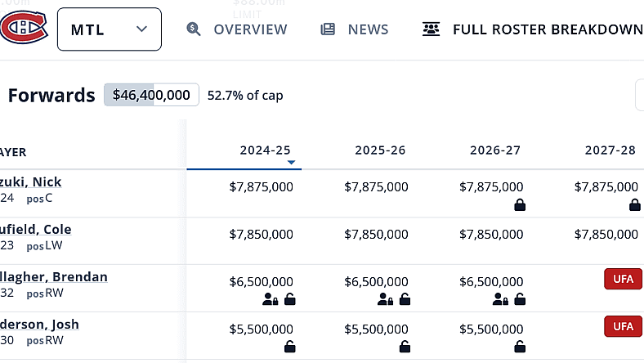The height and width of the screenshot is (363, 644).
Task: Click the open lock icon under Anderson's 2026-27 salary
Action: (x=519, y=347)
